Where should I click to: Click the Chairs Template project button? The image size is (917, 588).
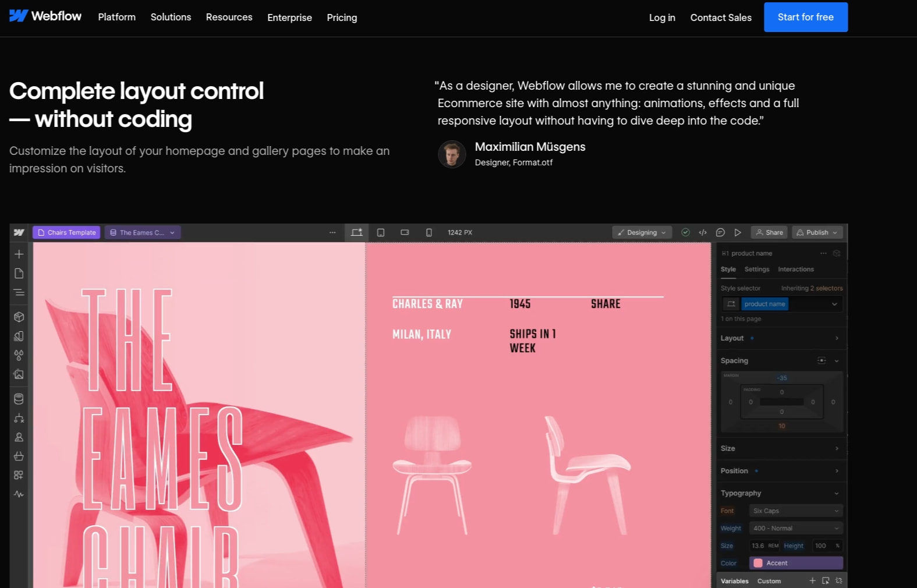[66, 232]
